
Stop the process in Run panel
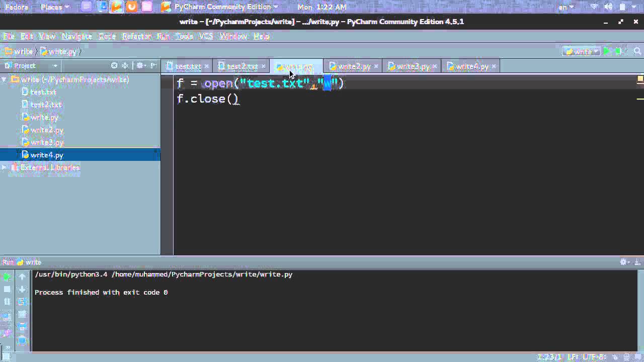7,289
